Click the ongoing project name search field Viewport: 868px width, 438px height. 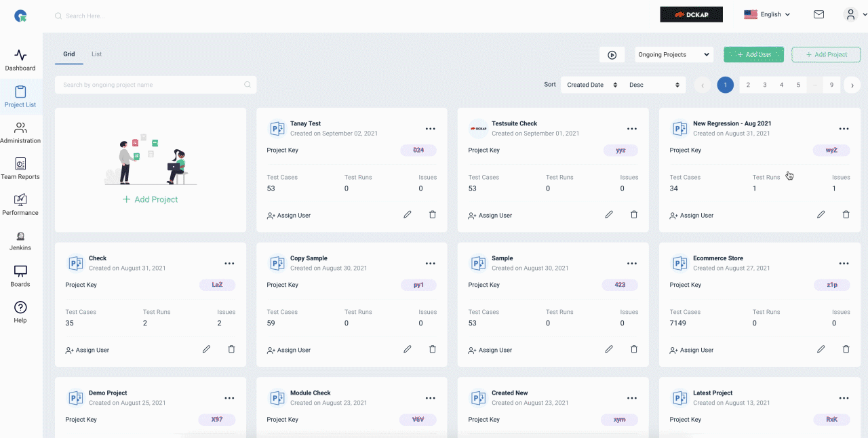pos(155,85)
